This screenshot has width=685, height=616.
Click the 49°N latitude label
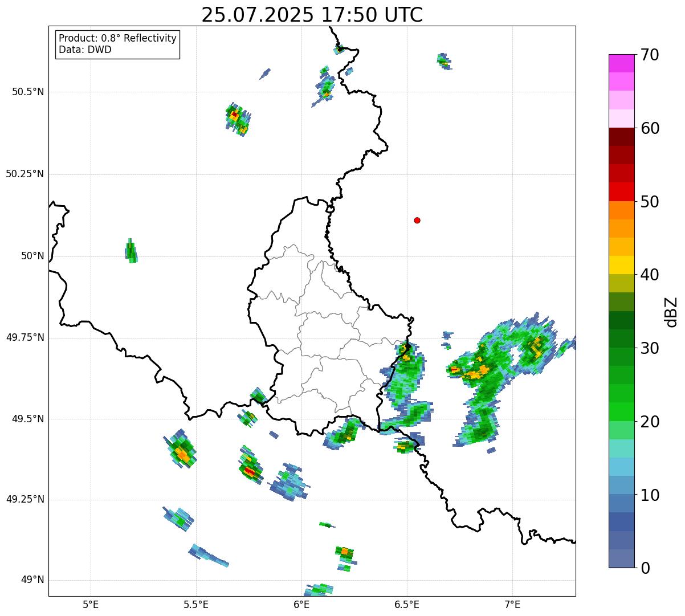(32, 580)
